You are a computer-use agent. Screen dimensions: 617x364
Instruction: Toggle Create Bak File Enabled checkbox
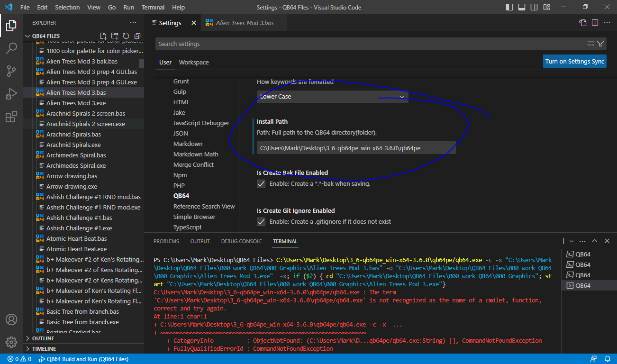click(x=261, y=183)
